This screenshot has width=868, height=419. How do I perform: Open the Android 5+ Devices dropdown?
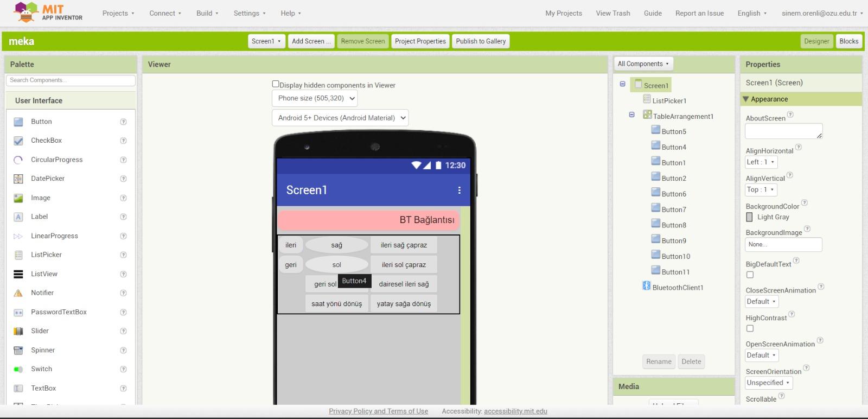(x=340, y=118)
